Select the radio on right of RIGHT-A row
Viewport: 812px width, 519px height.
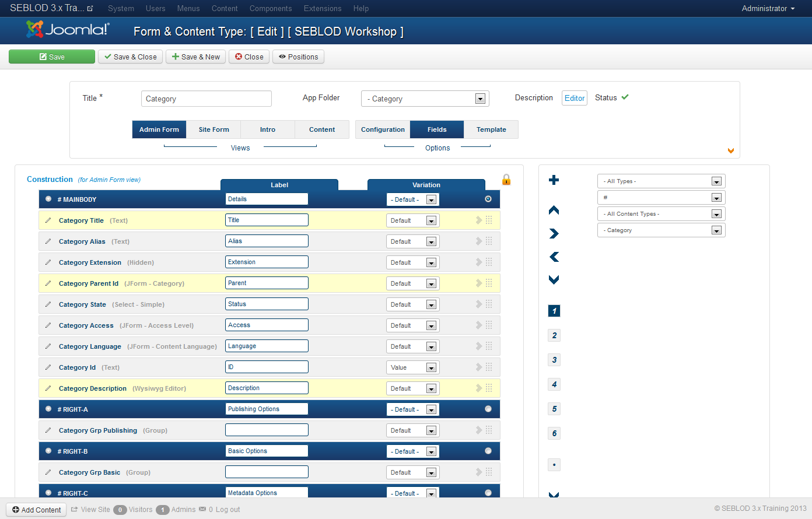click(x=488, y=409)
